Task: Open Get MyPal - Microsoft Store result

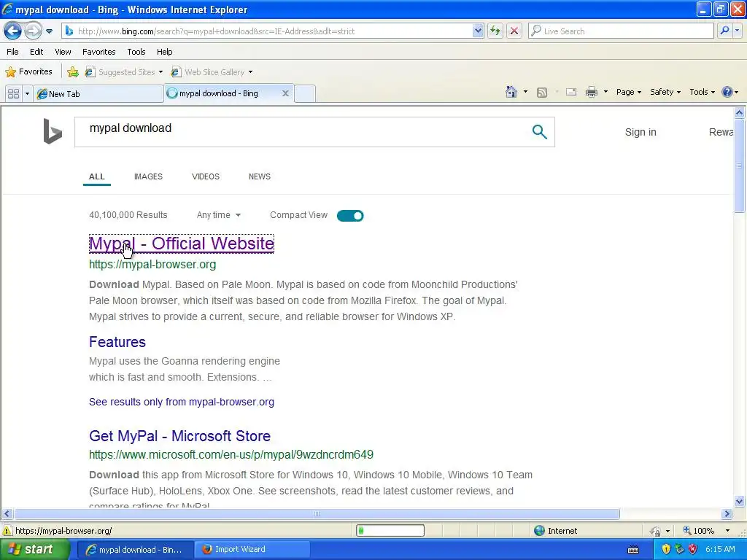Action: 179,436
